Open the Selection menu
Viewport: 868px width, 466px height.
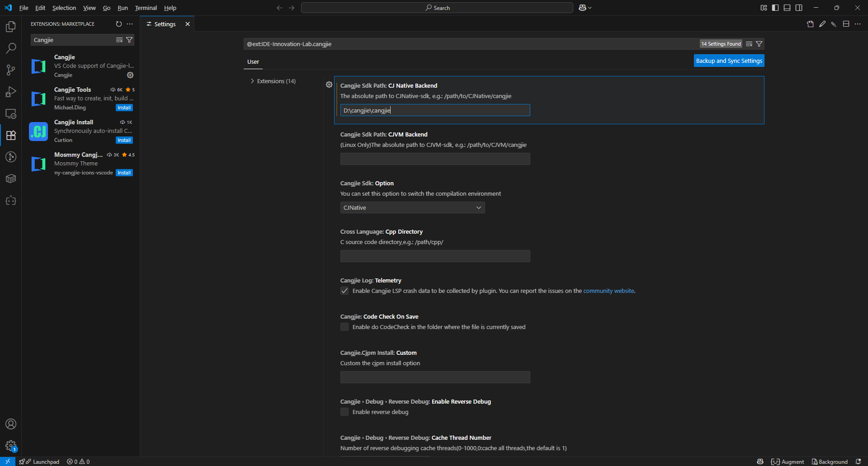[64, 8]
